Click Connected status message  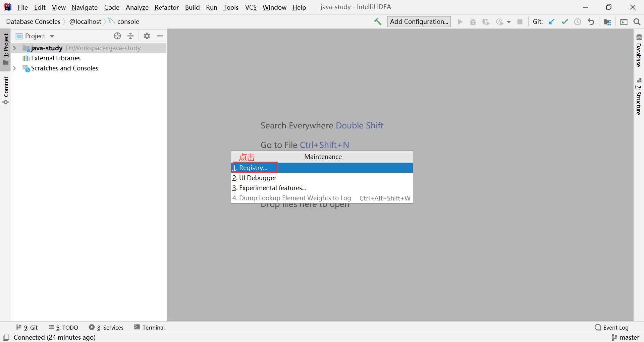coord(54,337)
